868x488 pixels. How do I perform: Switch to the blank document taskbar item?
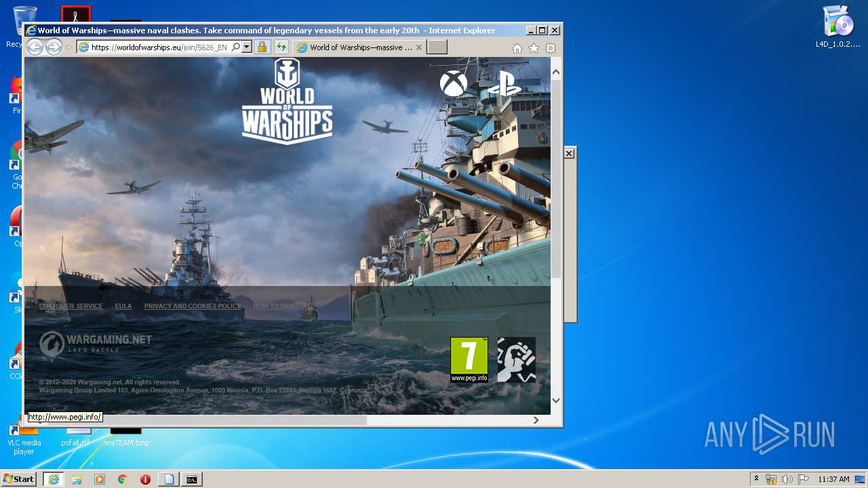click(x=169, y=479)
